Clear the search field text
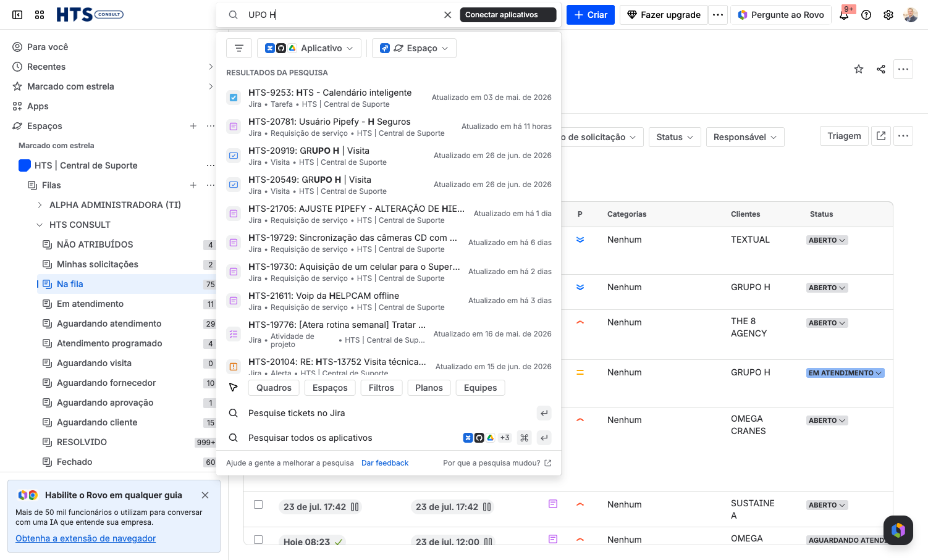 click(x=448, y=15)
